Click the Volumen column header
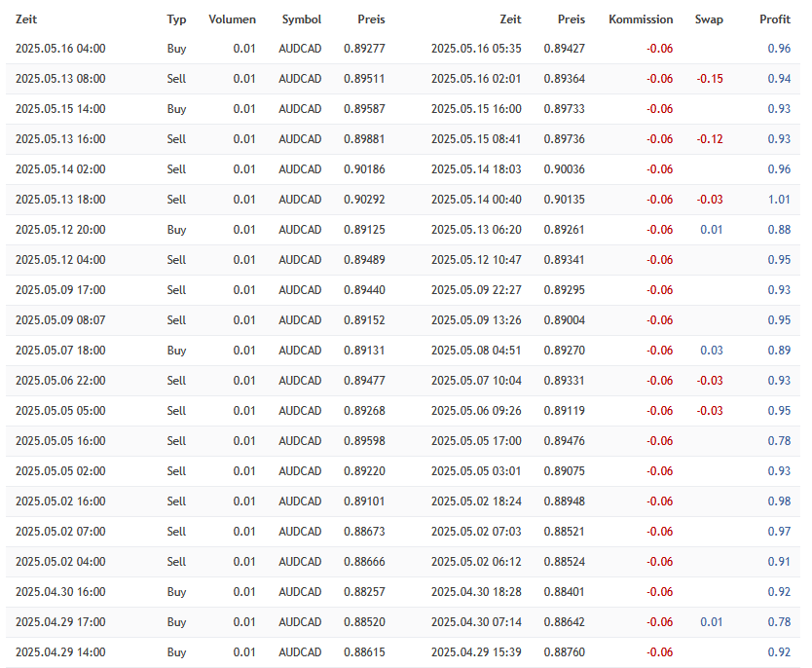This screenshot has width=812, height=668. pos(232,19)
